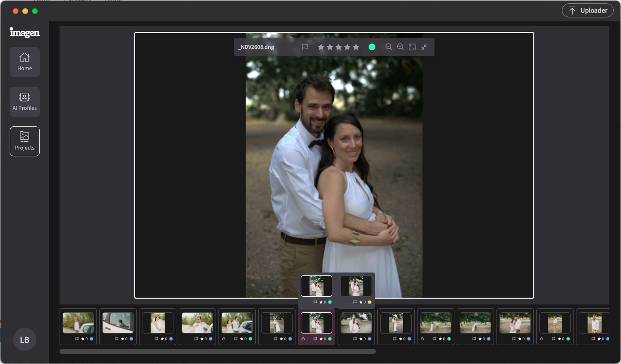The width and height of the screenshot is (621, 364).
Task: Open the Uploader
Action: tap(588, 10)
